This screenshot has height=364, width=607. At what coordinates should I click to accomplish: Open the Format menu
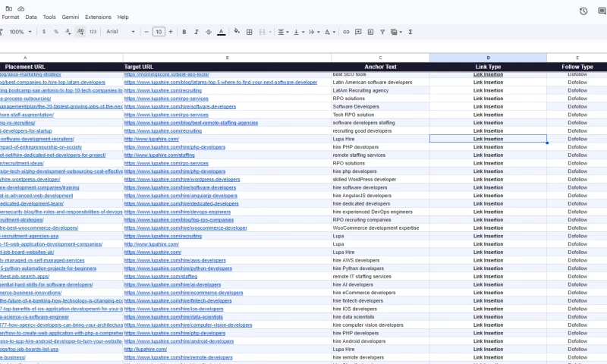pyautogui.click(x=11, y=17)
